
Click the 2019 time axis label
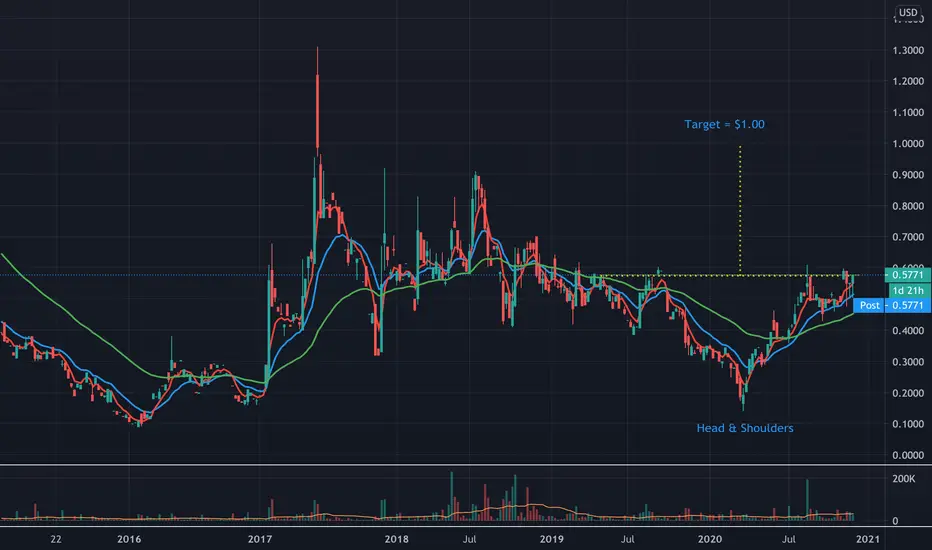(x=552, y=539)
